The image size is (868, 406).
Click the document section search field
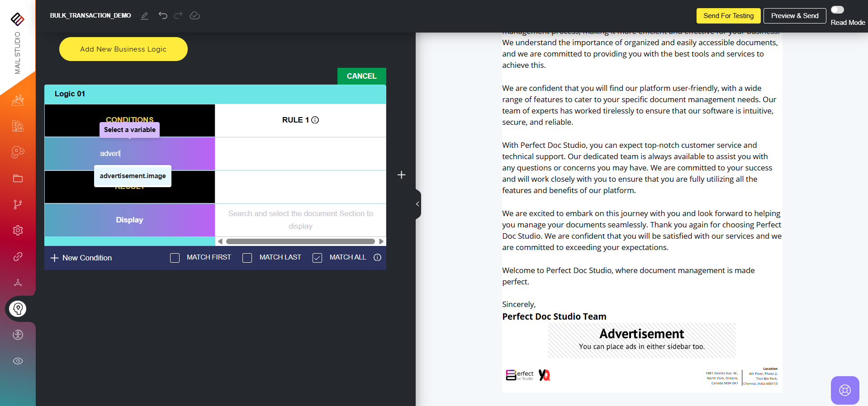point(300,220)
